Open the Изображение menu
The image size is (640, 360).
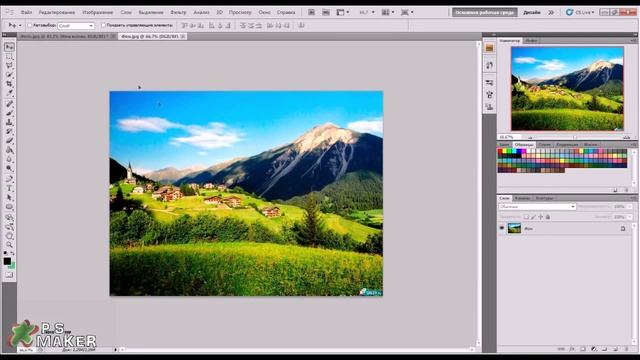[98, 13]
